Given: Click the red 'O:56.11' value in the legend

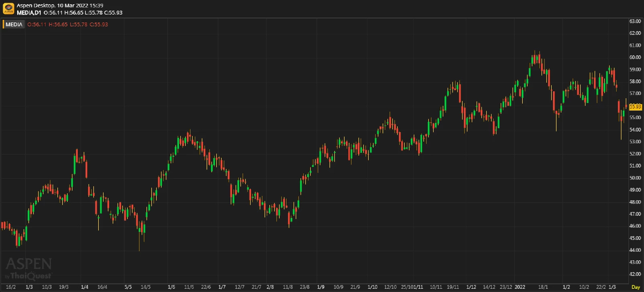Looking at the screenshot, I should point(36,24).
